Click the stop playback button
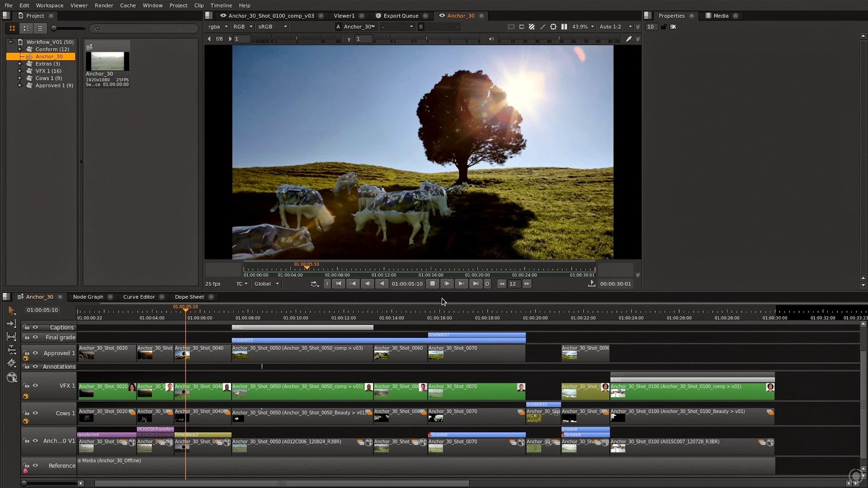Image resolution: width=868 pixels, height=488 pixels. pyautogui.click(x=432, y=284)
